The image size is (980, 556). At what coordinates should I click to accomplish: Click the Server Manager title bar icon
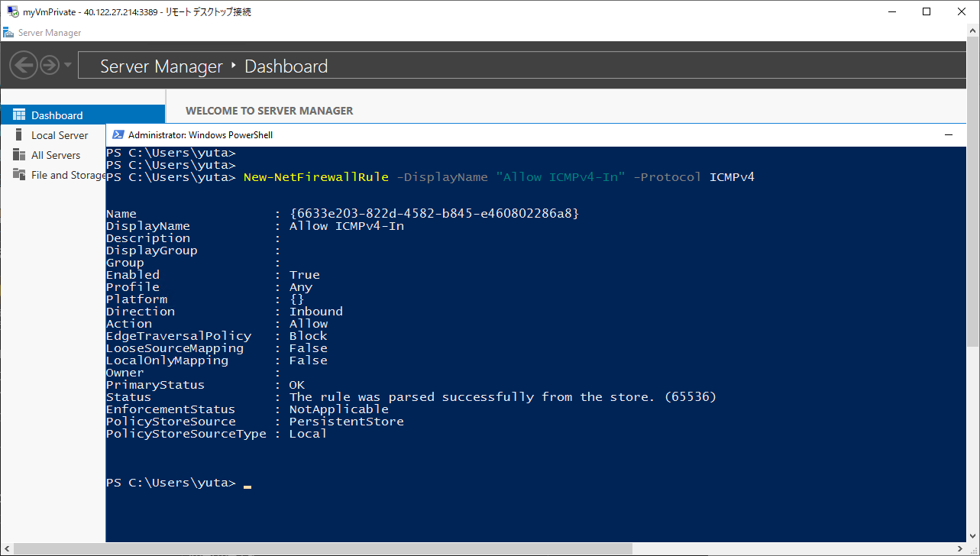click(8, 33)
